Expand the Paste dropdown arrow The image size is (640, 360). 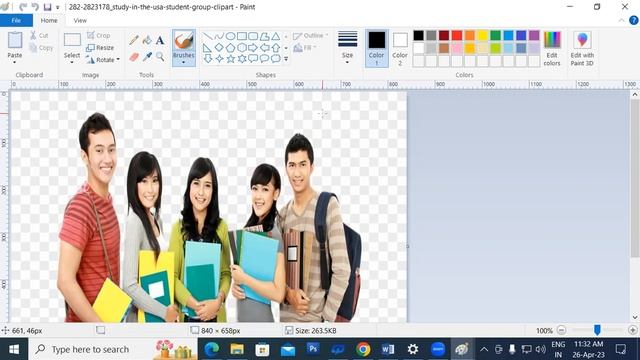[x=15, y=62]
